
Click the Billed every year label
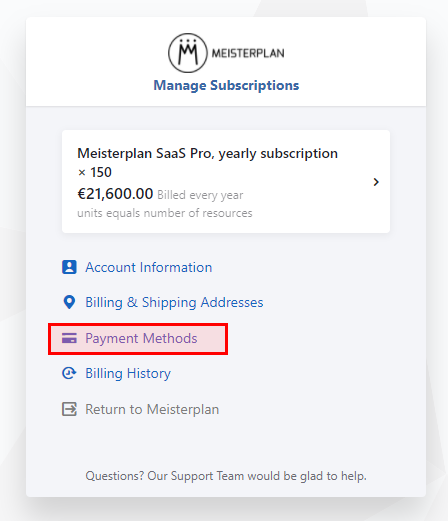point(200,195)
